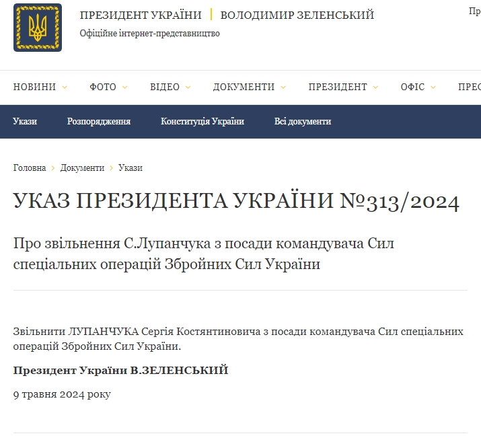Click the Документи breadcrumb link
The width and height of the screenshot is (481, 448).
pos(82,167)
